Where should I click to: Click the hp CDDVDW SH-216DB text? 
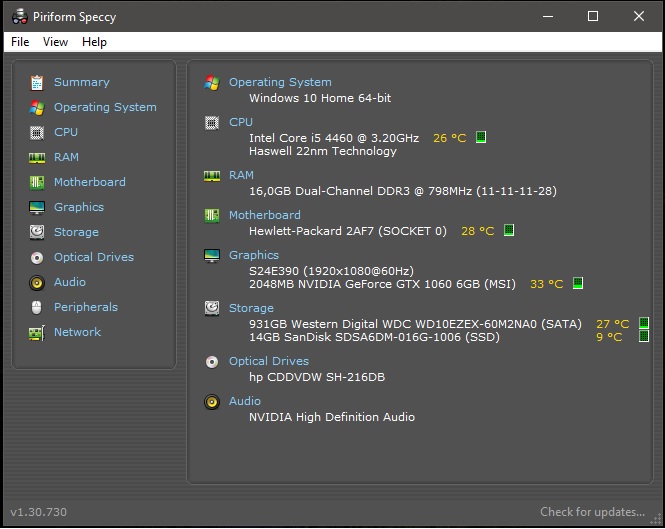tap(317, 377)
